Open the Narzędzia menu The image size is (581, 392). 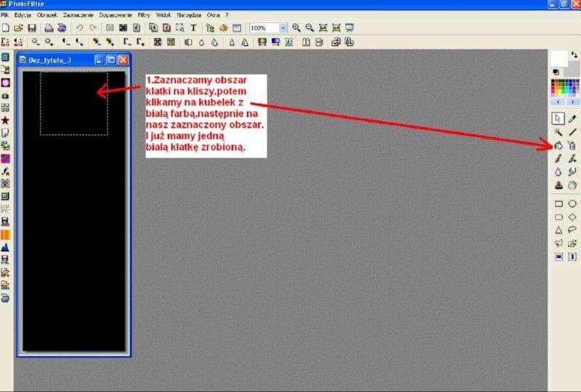pos(189,15)
